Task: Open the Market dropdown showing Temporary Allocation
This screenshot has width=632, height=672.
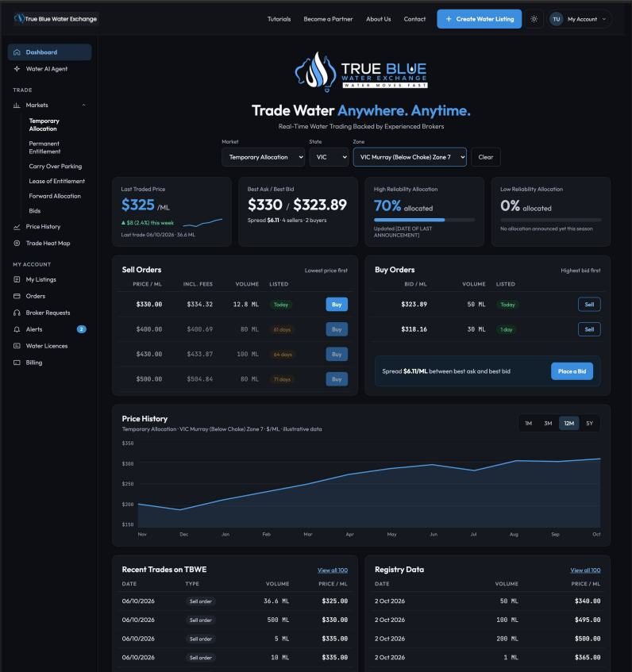Action: point(264,157)
